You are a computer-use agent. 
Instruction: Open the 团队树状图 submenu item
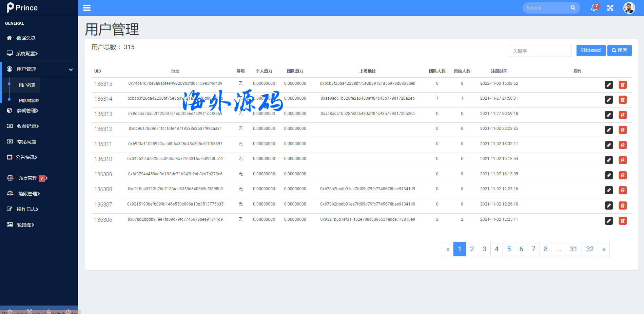(29, 100)
